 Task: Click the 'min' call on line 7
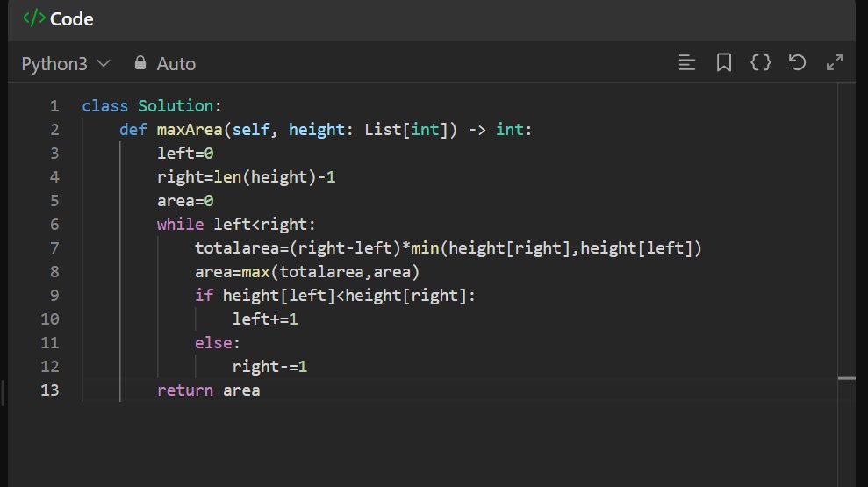coord(425,248)
